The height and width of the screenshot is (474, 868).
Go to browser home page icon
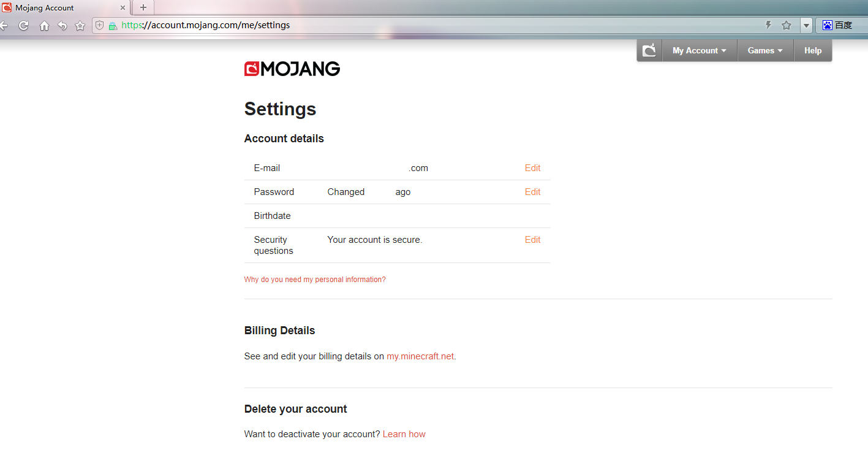(x=44, y=26)
